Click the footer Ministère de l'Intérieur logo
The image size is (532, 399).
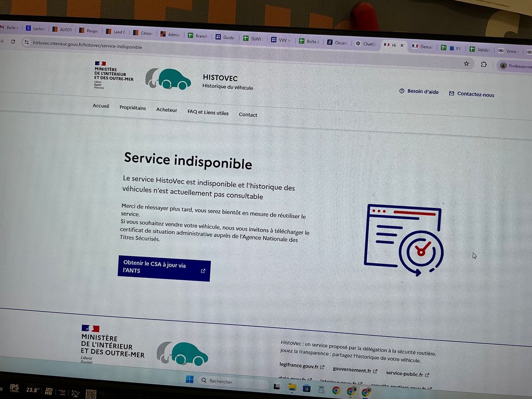click(113, 344)
